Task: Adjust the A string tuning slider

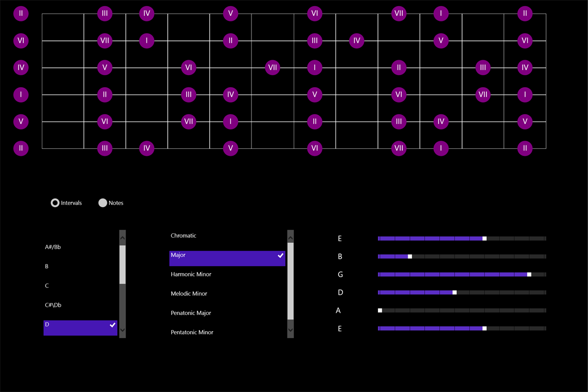Action: 380,310
